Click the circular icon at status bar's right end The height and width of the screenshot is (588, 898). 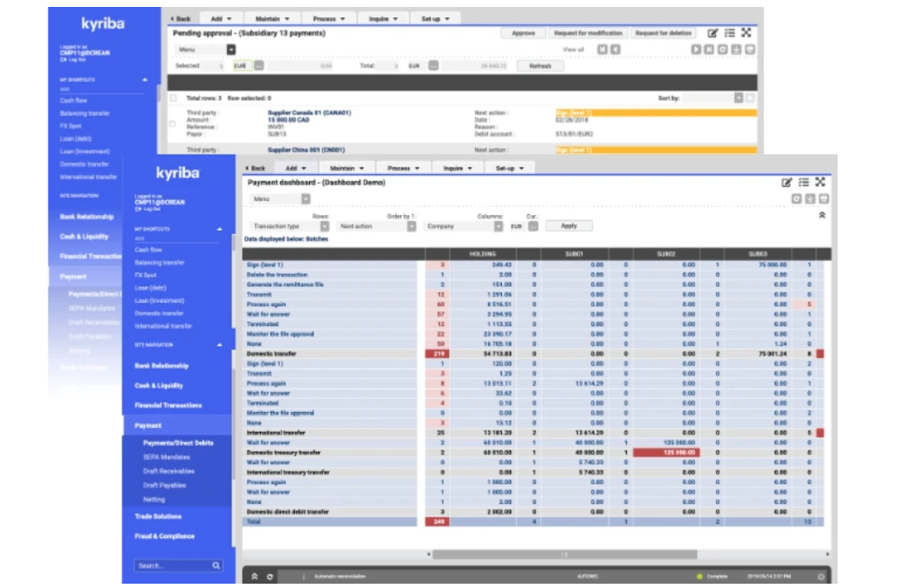820,577
